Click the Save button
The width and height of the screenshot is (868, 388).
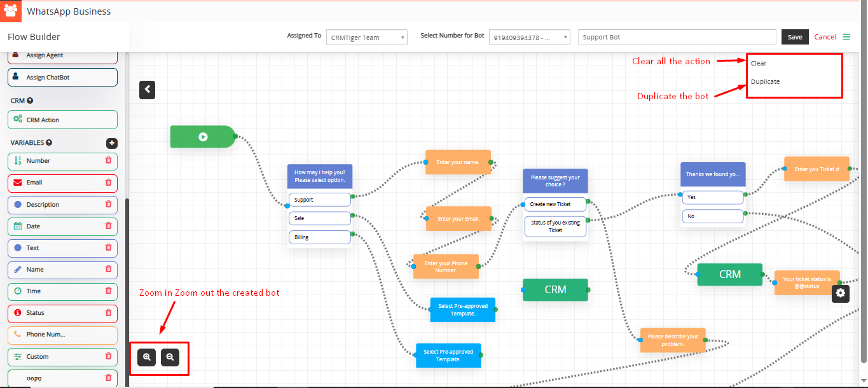(x=795, y=37)
